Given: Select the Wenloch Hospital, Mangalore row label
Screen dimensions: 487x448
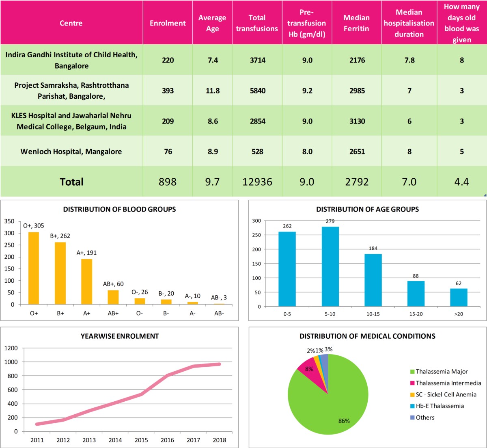Looking at the screenshot, I should pyautogui.click(x=71, y=151).
